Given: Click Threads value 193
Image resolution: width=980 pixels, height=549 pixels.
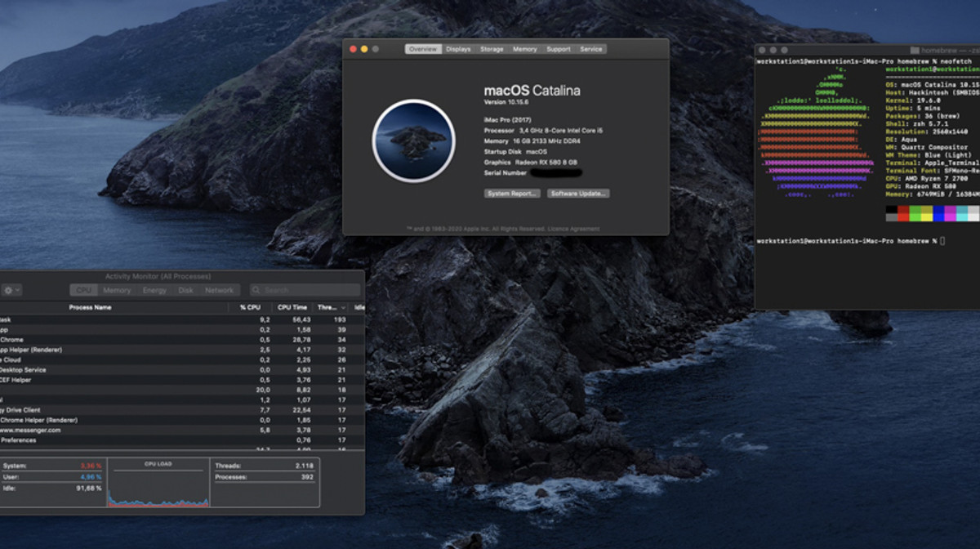Looking at the screenshot, I should click(x=340, y=319).
